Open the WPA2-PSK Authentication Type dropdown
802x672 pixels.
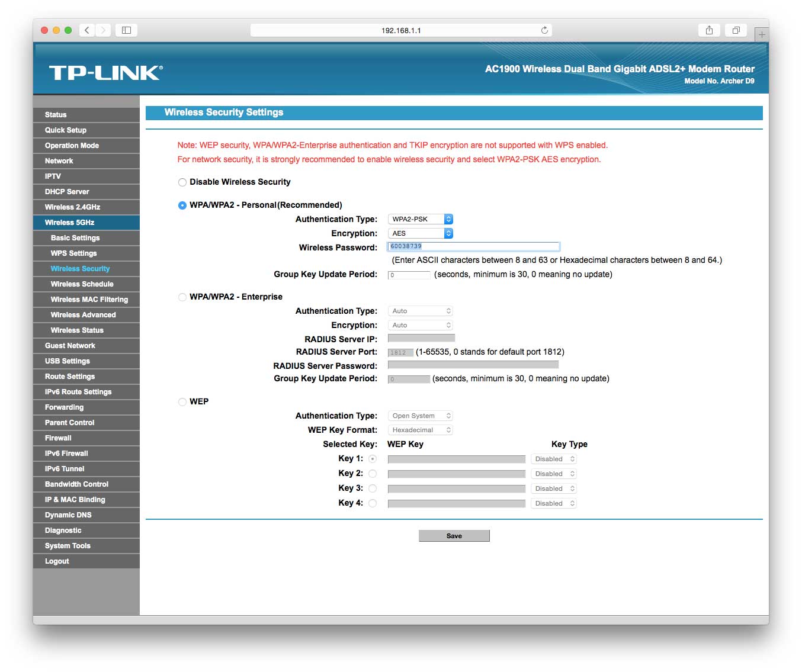point(420,219)
